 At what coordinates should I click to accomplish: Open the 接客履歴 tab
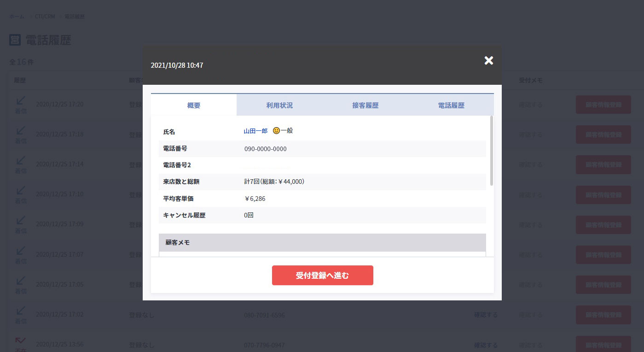(x=365, y=105)
